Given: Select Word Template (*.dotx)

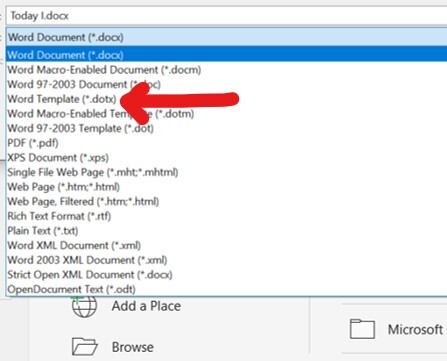Looking at the screenshot, I should pyautogui.click(x=62, y=99).
